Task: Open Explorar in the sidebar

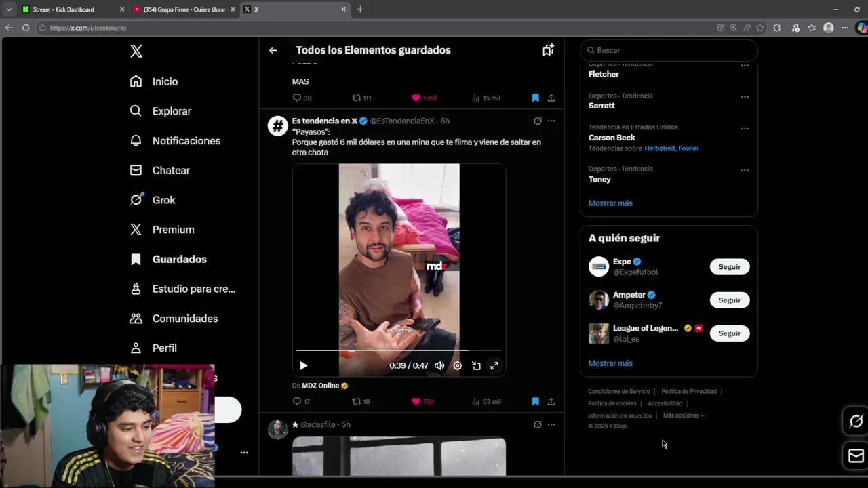Action: tap(161, 111)
